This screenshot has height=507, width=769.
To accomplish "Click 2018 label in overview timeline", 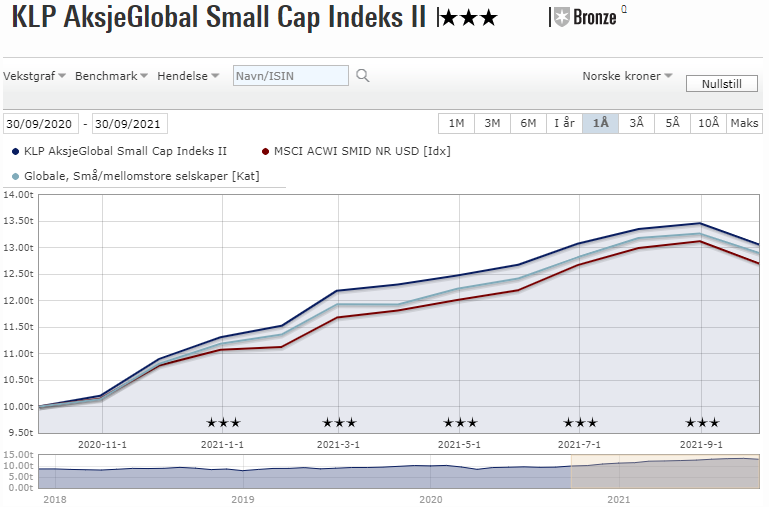I will point(55,499).
